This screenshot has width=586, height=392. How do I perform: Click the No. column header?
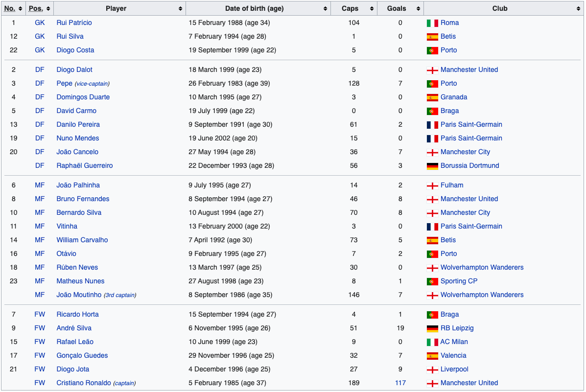click(10, 8)
